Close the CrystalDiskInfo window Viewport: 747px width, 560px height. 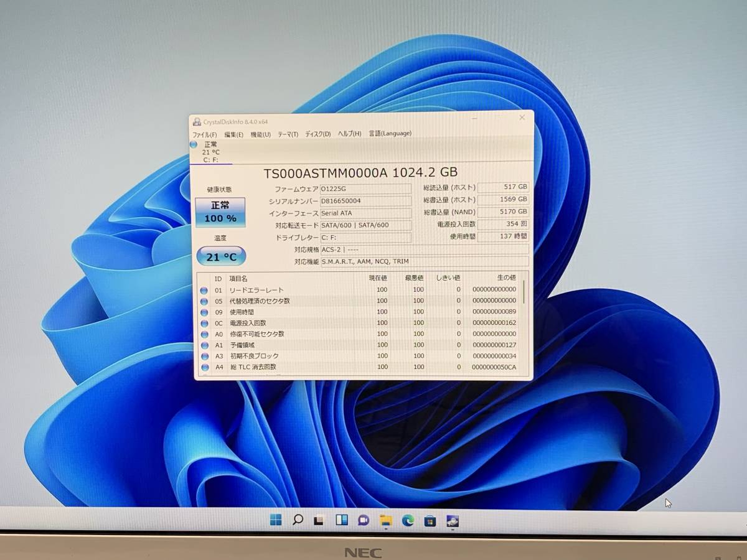(522, 117)
